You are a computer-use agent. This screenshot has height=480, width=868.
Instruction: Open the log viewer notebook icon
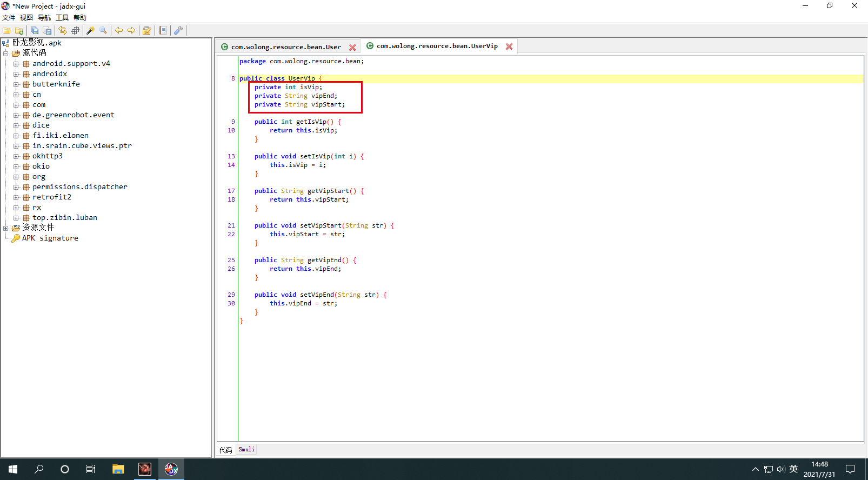point(163,31)
